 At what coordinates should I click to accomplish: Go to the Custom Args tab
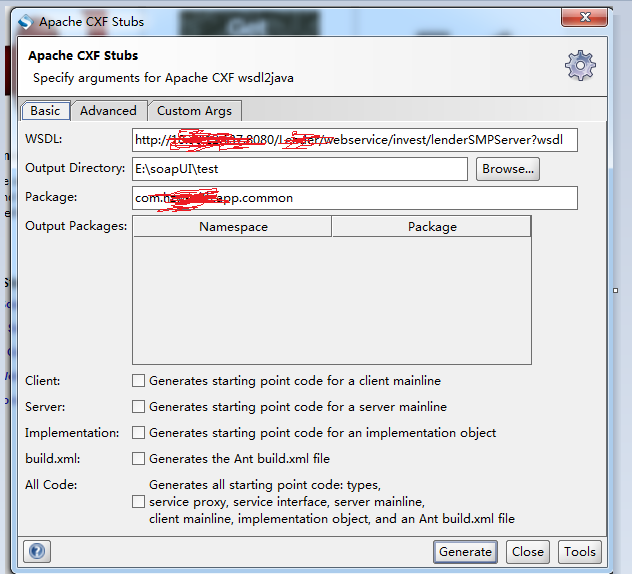(194, 110)
